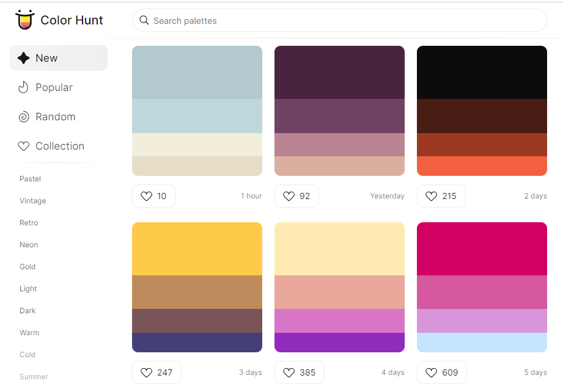Screen dimensions: 563x392
Task: Click the '1 hour' timestamp
Action: (251, 196)
